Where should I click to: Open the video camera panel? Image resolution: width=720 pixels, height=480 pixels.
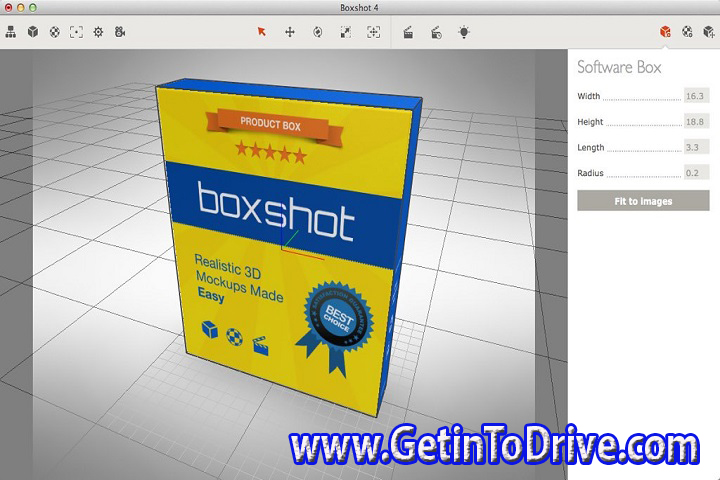(x=120, y=32)
